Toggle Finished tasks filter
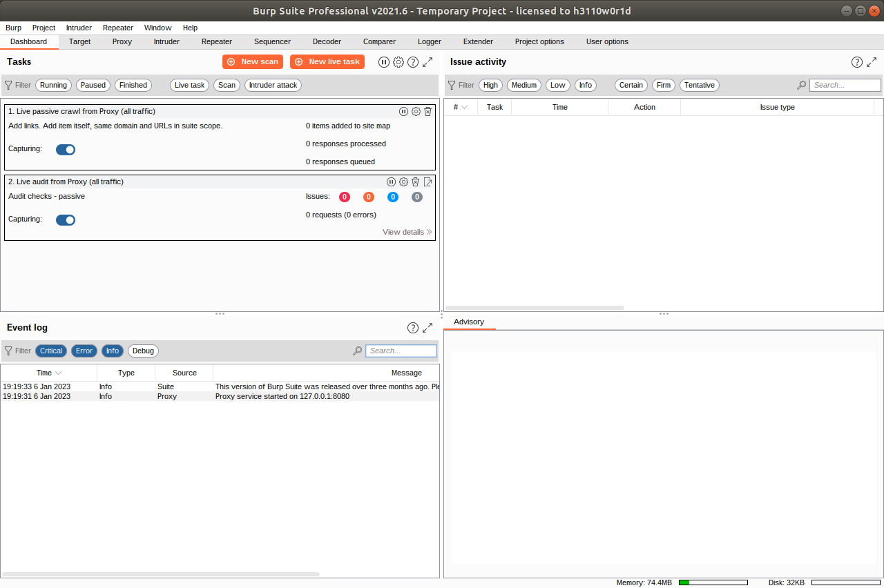Viewport: 884px width, 588px height. (x=133, y=86)
